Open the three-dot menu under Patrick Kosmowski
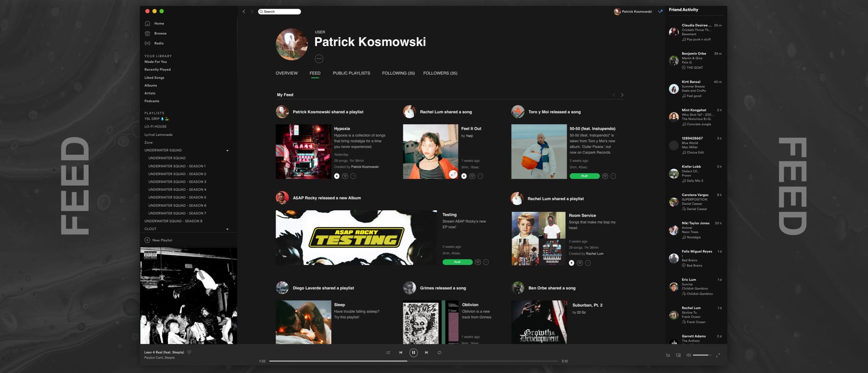Screen dimensions: 868x373 pos(319,59)
